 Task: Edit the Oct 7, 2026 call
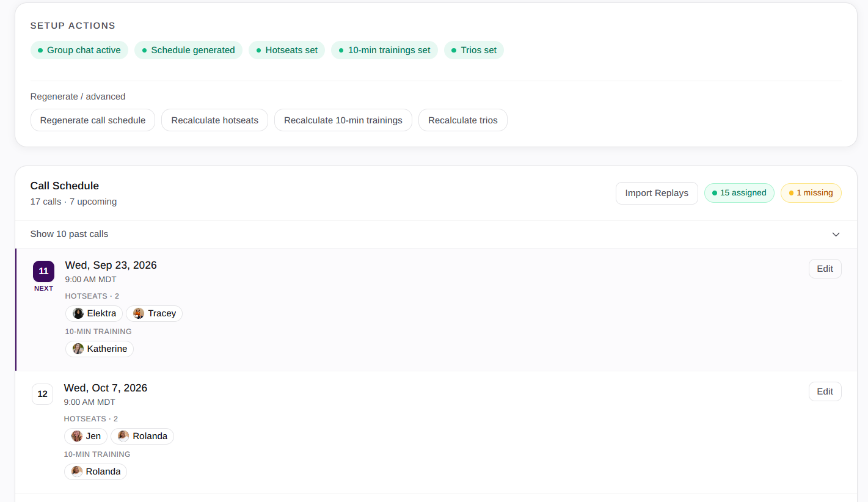coord(825,391)
